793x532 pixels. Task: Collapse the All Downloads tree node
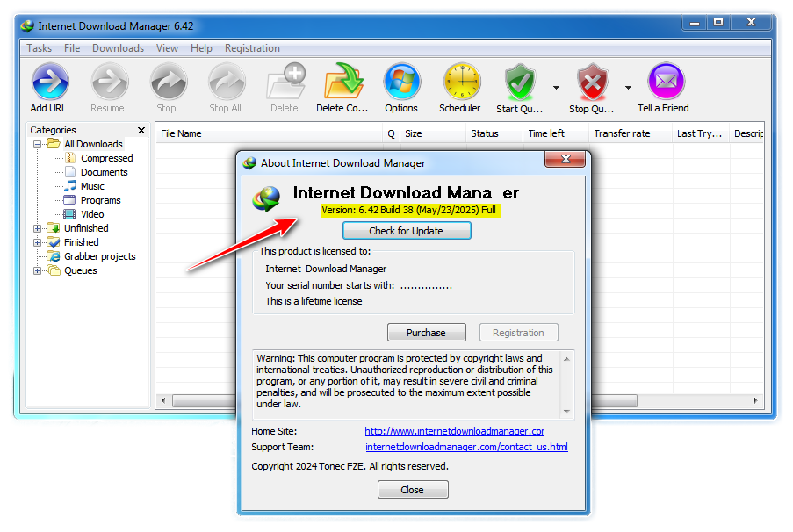tap(38, 145)
